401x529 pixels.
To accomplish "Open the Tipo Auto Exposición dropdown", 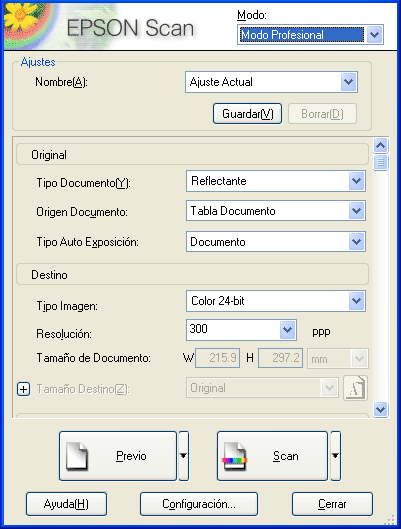I will [276, 242].
